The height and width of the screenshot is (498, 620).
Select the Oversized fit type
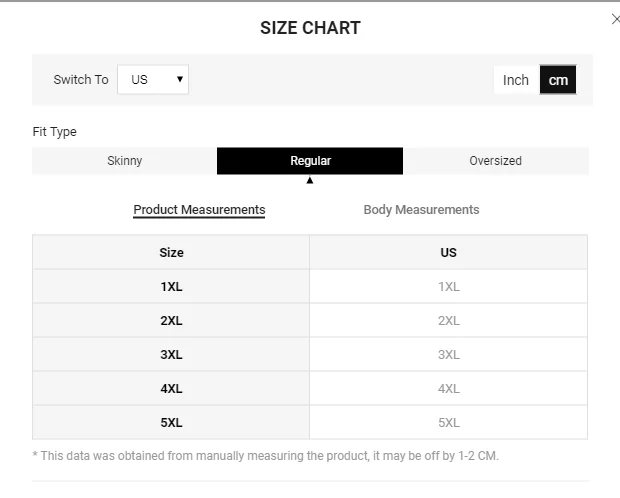pos(496,161)
